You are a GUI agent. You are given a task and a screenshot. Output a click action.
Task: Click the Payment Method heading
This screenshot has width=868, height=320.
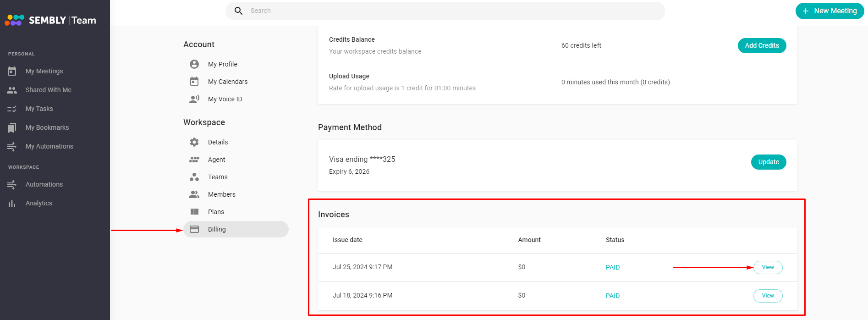tap(350, 127)
